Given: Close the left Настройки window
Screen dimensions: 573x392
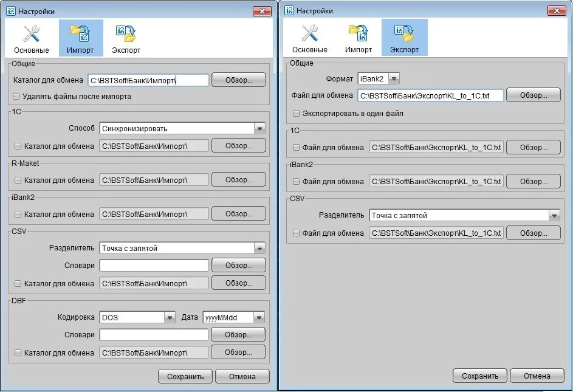Looking at the screenshot, I should coord(262,12).
